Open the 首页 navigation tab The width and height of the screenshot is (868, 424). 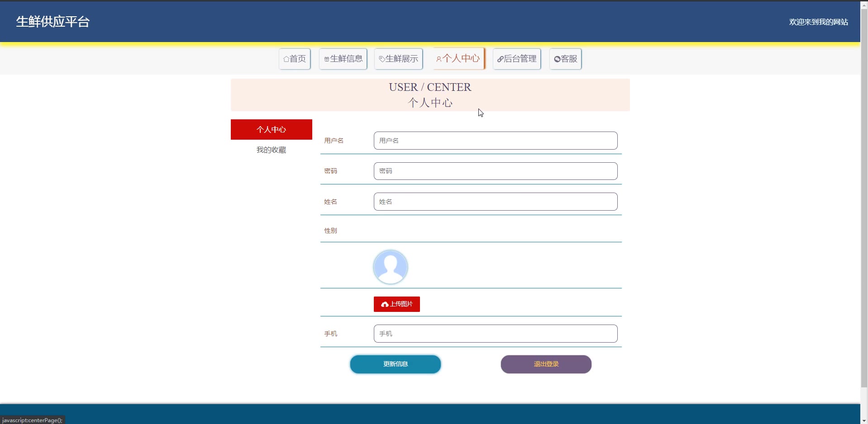click(x=295, y=59)
